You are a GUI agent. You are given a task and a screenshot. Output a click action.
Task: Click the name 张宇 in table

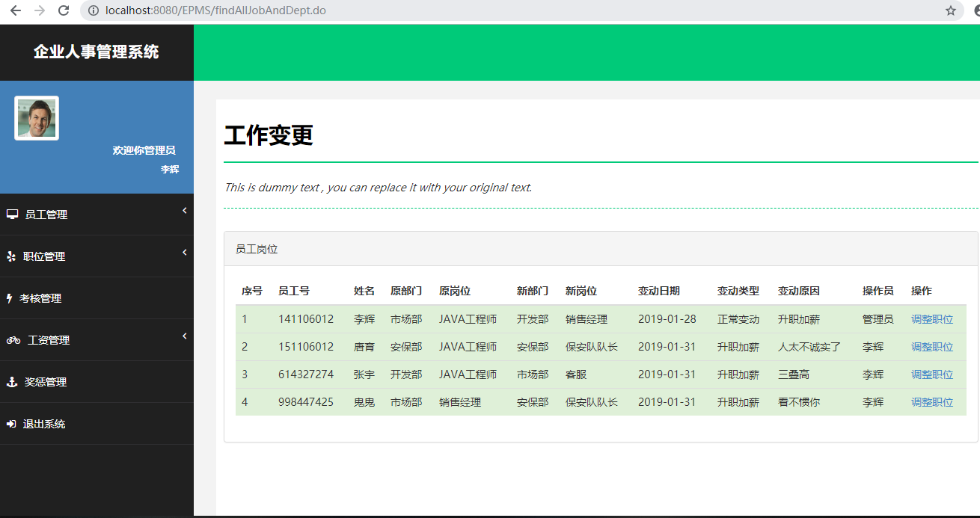coord(364,374)
